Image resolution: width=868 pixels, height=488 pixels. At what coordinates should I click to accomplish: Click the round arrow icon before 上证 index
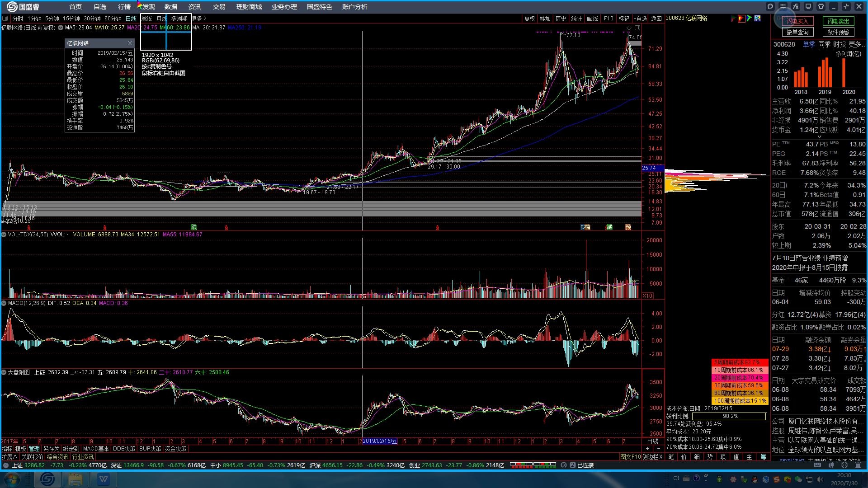click(x=6, y=465)
